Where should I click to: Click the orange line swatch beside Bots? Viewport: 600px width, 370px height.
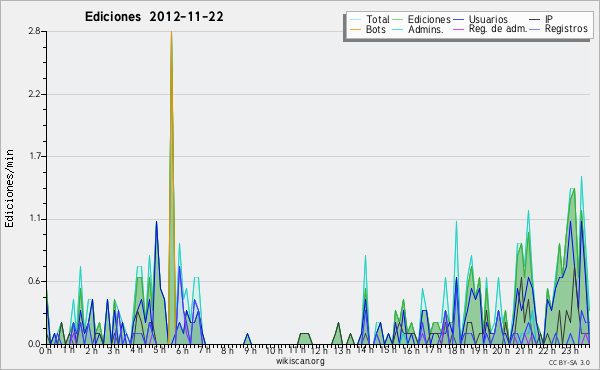[x=355, y=29]
